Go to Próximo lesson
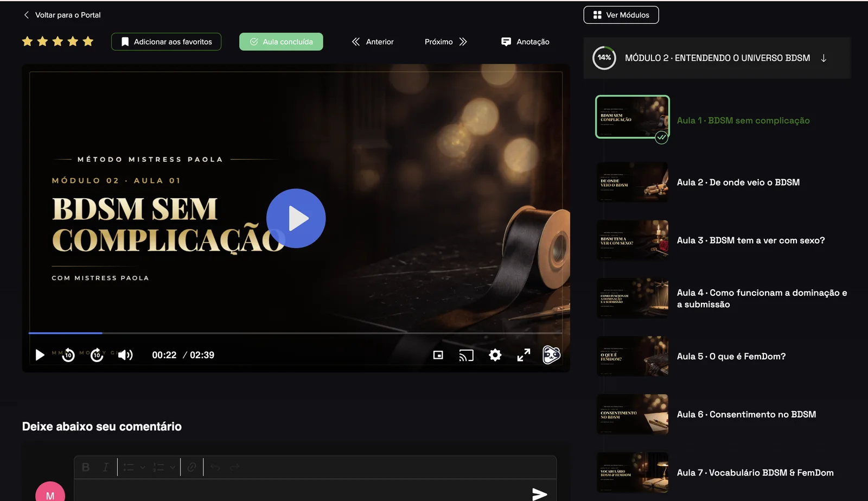 click(446, 42)
